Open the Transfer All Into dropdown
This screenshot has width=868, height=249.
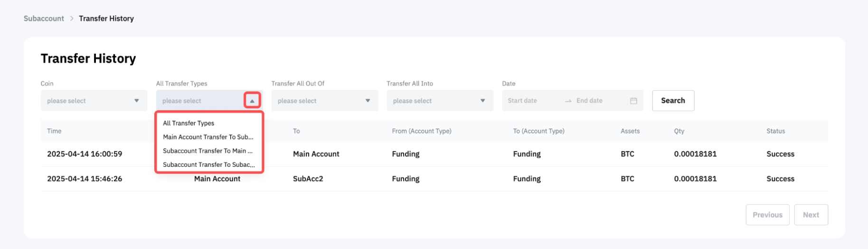tap(440, 101)
